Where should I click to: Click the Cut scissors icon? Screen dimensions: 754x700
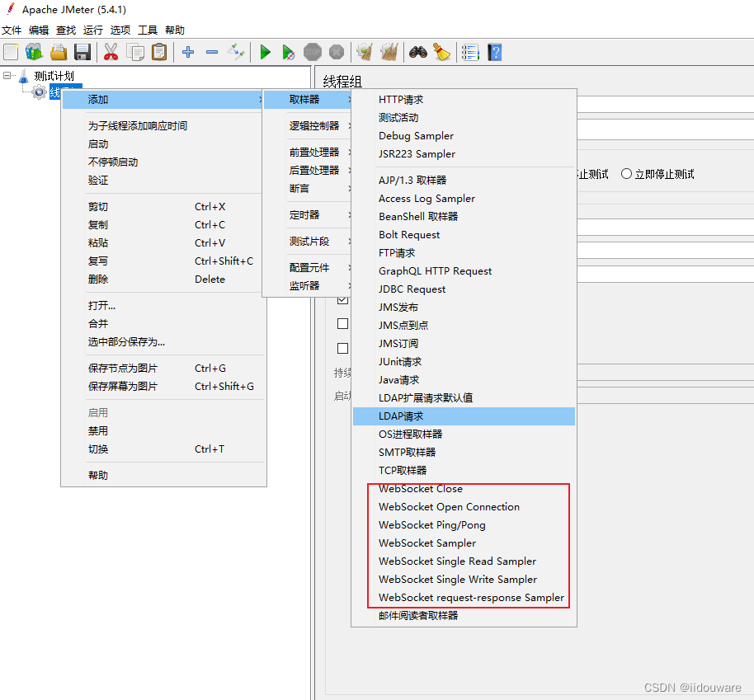(x=111, y=52)
